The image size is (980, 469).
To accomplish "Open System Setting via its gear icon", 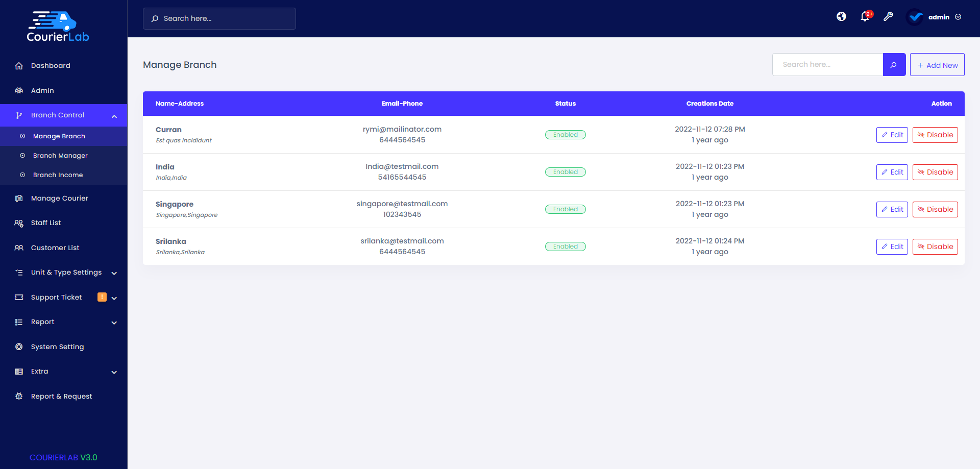I will tap(19, 347).
